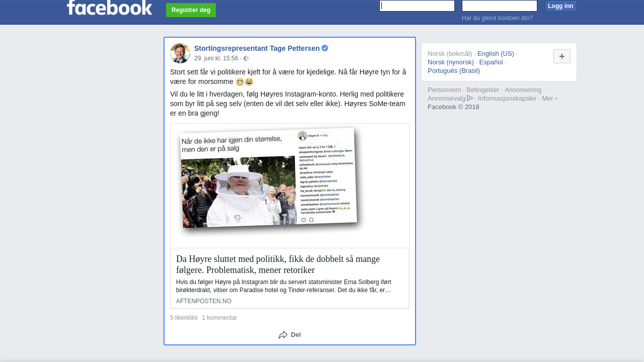View the 5 likerklikk list

tap(184, 318)
